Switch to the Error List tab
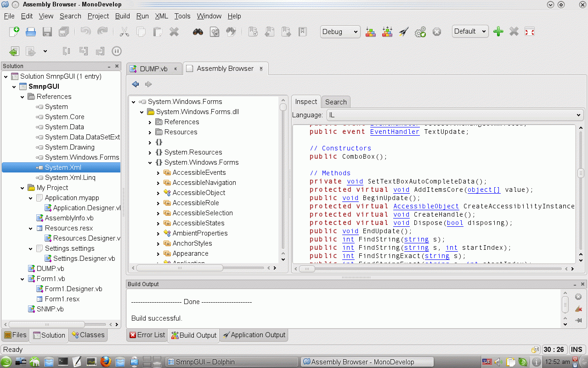Viewport: 588px width, 368px height. (147, 335)
